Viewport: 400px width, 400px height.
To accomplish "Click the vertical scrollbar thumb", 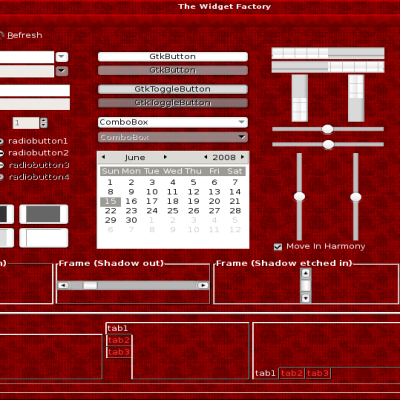I will (305, 285).
